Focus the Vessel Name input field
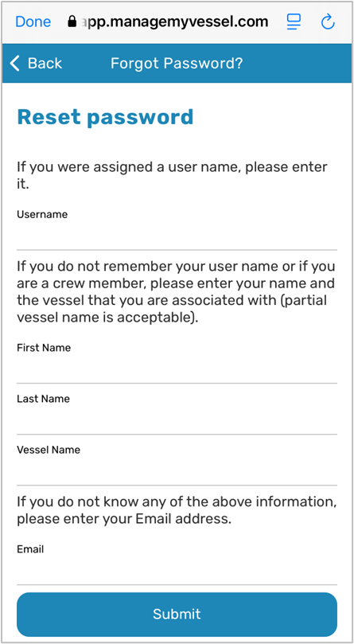This screenshot has height=644, width=354. 177,470
